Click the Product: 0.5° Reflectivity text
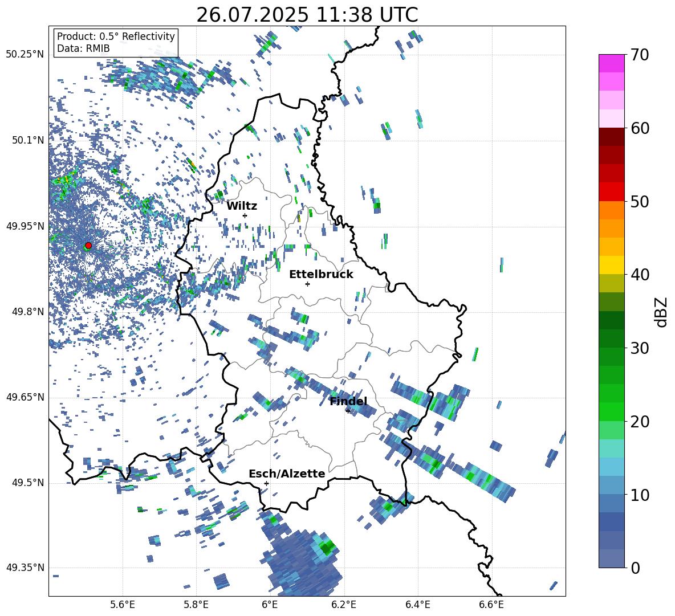This screenshot has width=675, height=616. tap(116, 36)
